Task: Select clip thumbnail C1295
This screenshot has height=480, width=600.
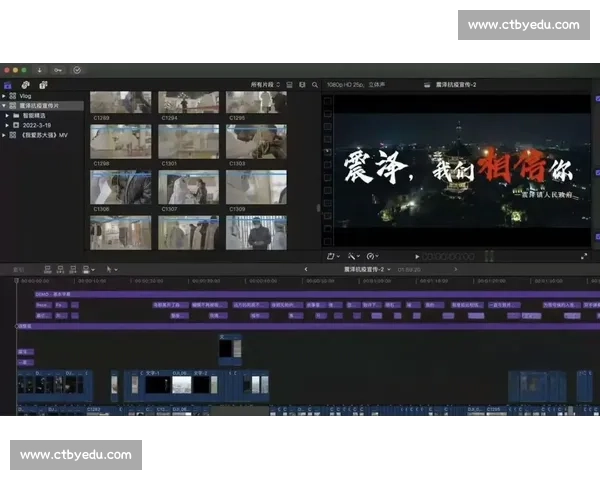Action: [256, 102]
